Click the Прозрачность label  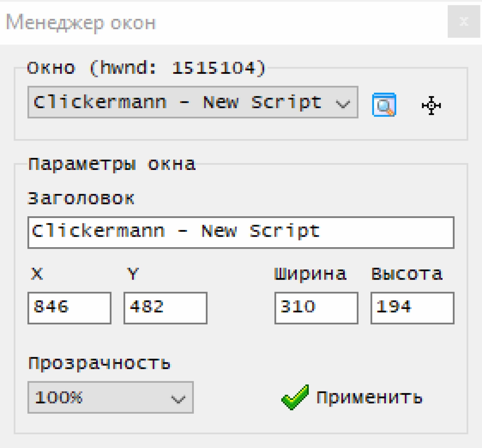pos(99,363)
